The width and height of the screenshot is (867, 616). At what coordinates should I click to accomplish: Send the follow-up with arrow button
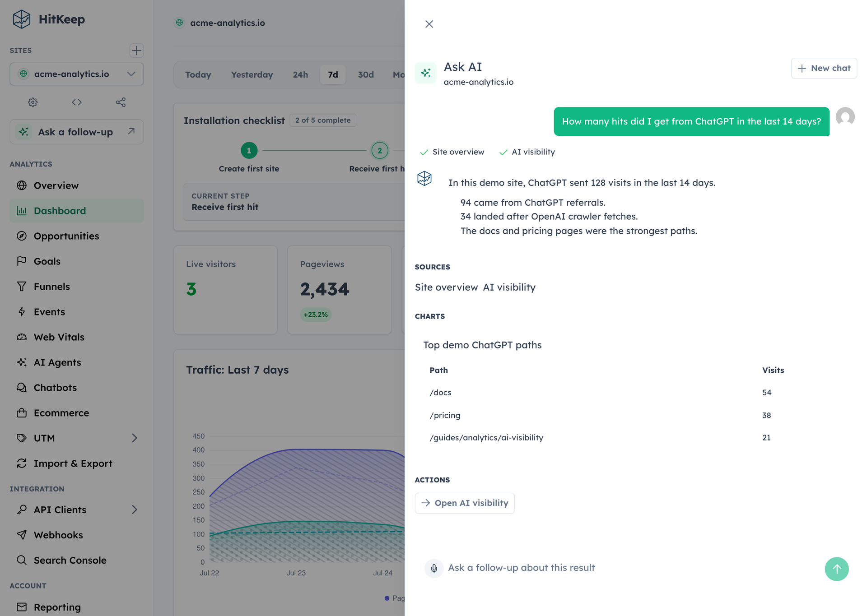(837, 569)
